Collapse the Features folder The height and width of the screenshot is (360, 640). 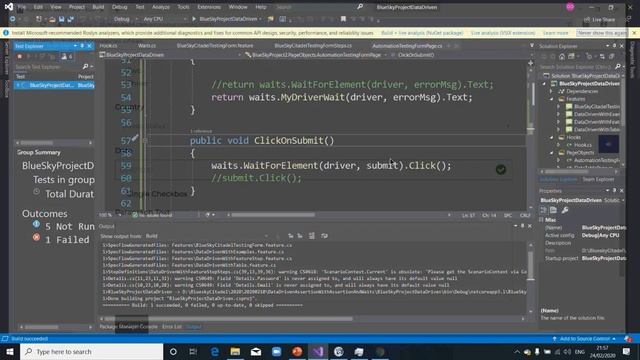pyautogui.click(x=552, y=99)
